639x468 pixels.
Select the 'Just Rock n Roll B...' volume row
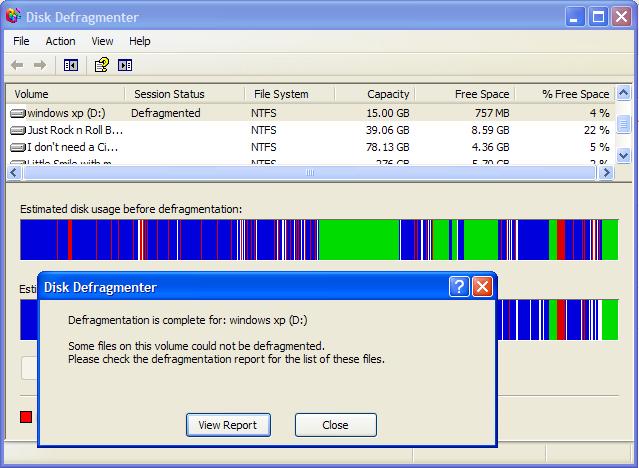click(x=311, y=130)
